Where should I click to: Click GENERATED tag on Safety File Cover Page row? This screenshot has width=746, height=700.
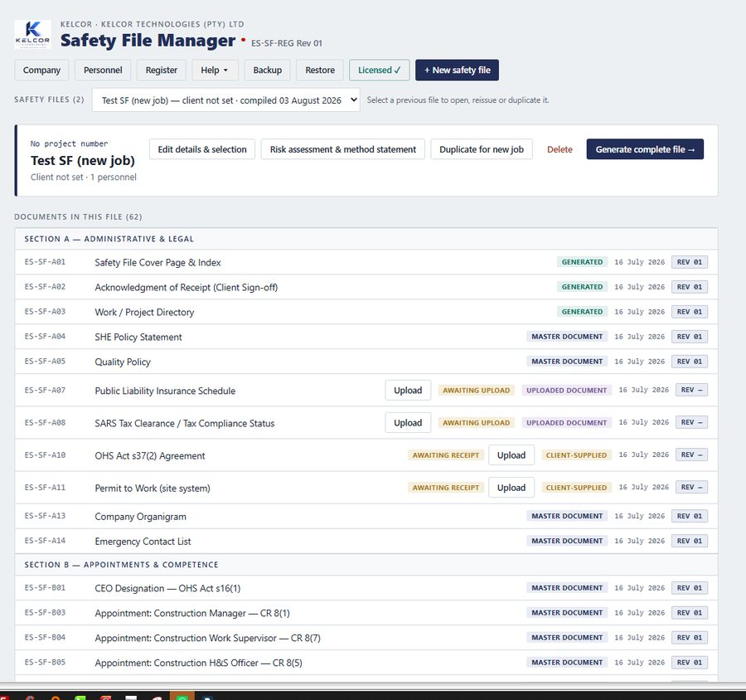(x=582, y=262)
